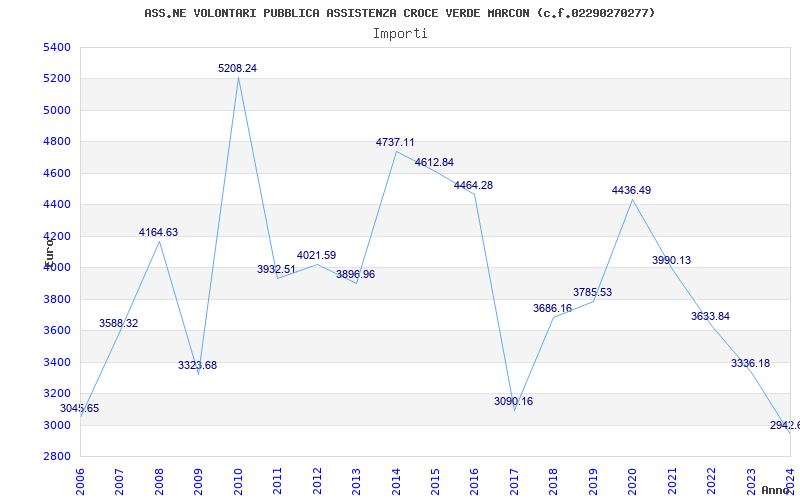This screenshot has width=800, height=500.
Task: Select the 3785.53 data label
Action: 592,293
